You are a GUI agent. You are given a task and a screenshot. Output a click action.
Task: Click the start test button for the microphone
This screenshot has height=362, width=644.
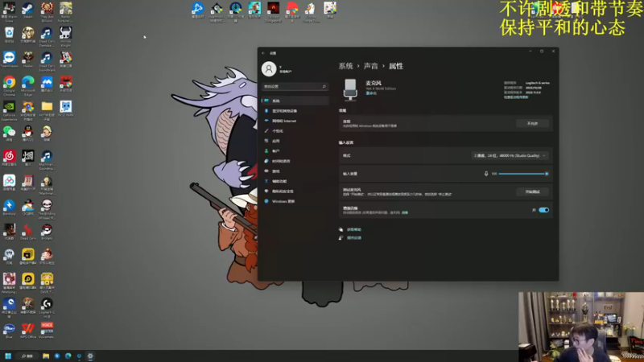pos(532,191)
